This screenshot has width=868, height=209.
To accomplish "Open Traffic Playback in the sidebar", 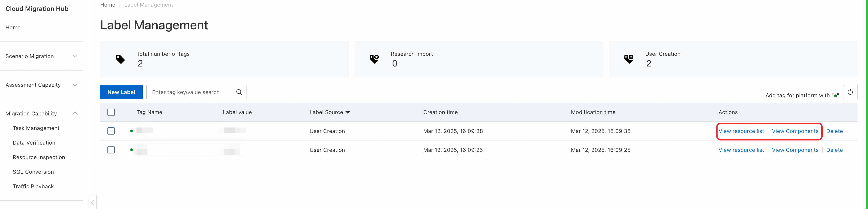I will pos(33,186).
